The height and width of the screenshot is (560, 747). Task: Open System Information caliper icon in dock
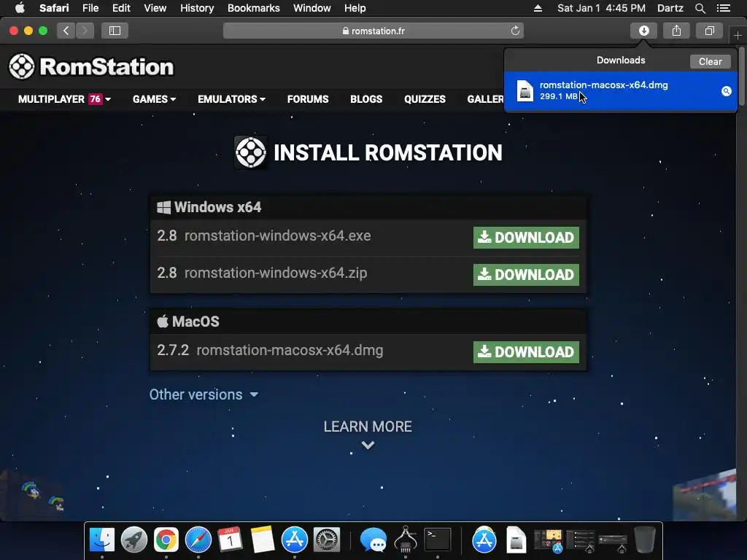[x=406, y=540]
